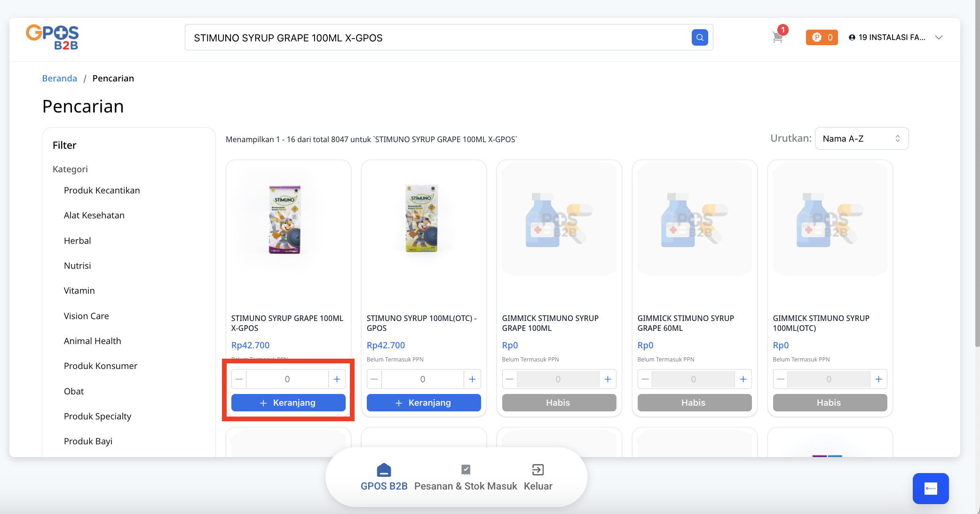980x514 pixels.
Task: Add Stimuno Syrup 100ML(OTC) to Keranjang
Action: click(x=423, y=402)
